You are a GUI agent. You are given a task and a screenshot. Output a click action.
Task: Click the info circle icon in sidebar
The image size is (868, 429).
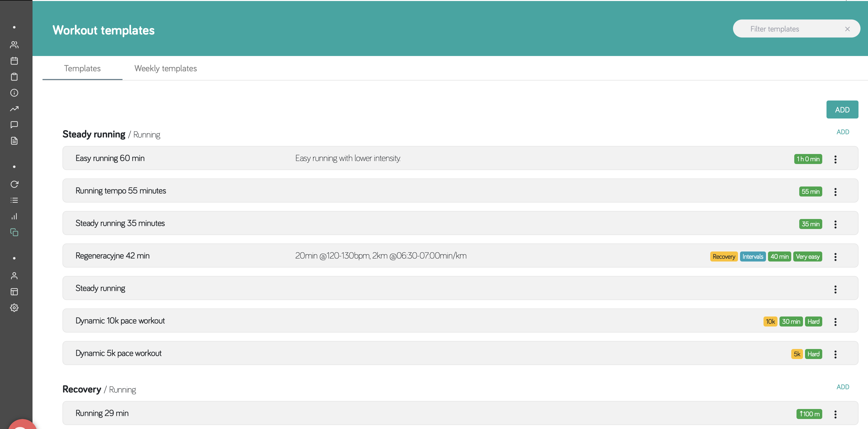pyautogui.click(x=14, y=93)
